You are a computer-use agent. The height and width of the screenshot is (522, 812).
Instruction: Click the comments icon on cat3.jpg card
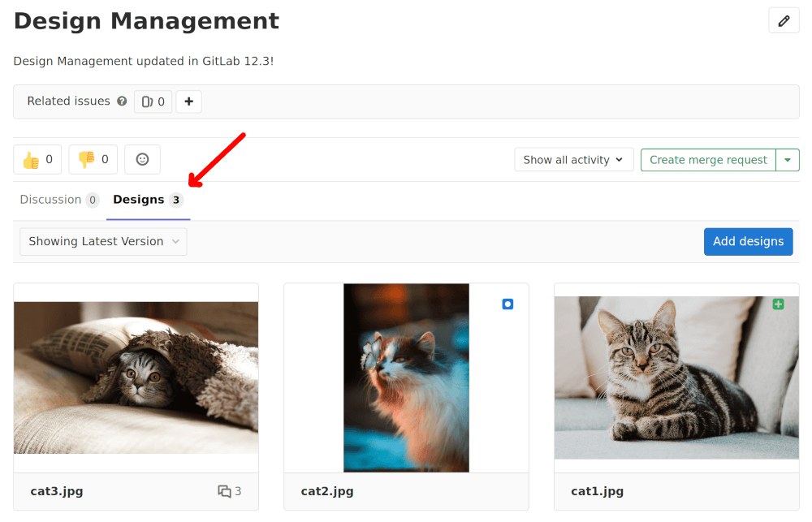point(225,491)
